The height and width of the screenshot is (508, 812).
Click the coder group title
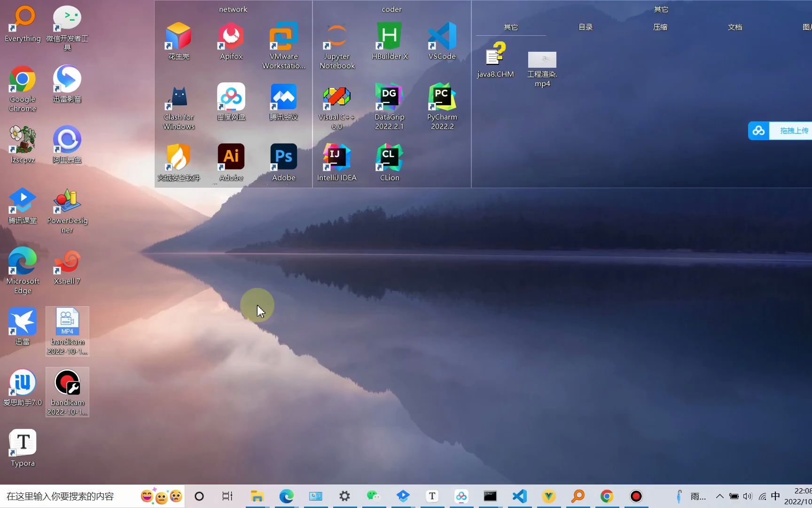click(x=392, y=9)
